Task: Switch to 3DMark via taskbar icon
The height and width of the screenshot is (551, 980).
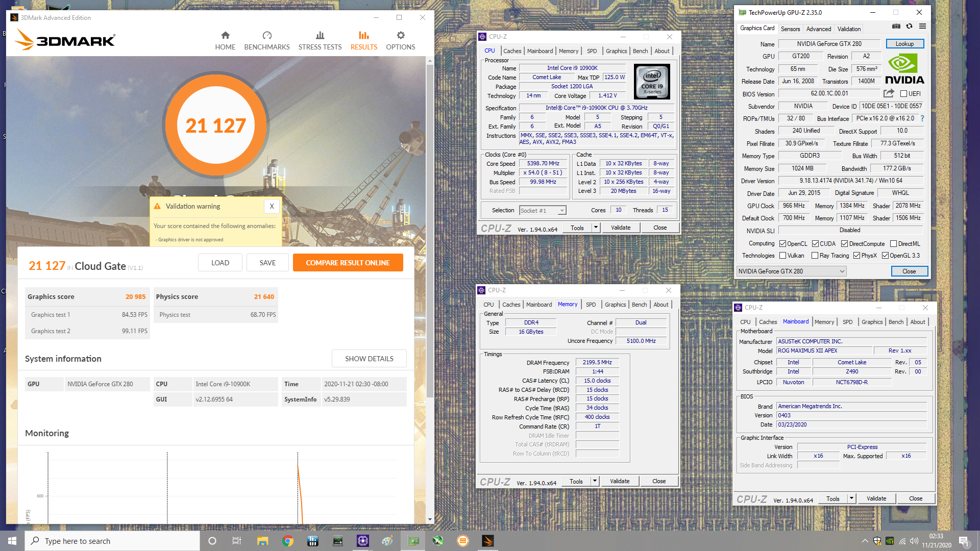Action: tap(488, 541)
